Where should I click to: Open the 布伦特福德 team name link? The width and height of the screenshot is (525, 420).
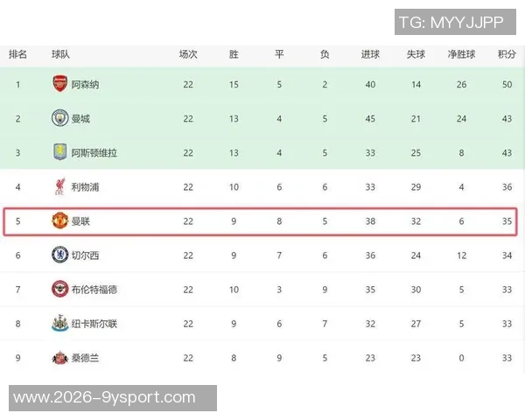coord(94,290)
